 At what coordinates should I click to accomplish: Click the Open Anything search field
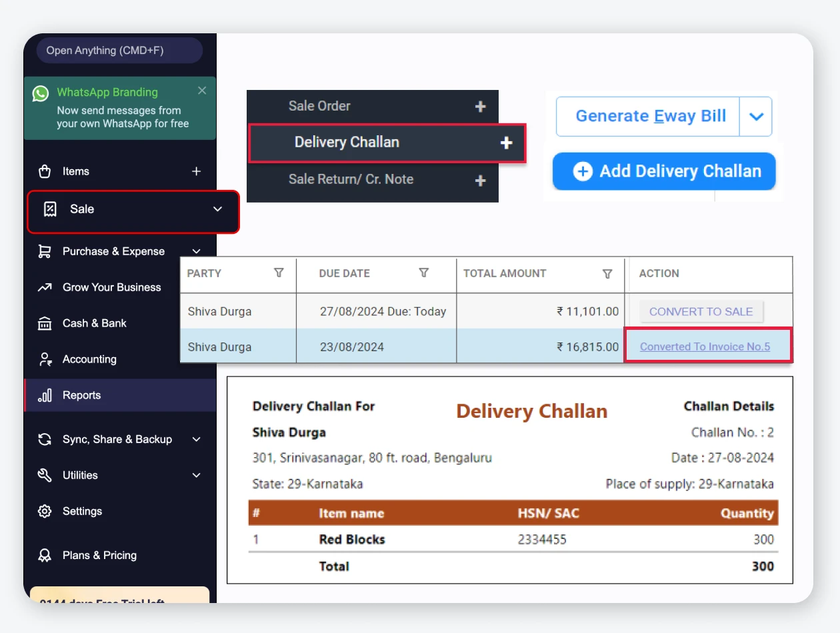(x=119, y=51)
